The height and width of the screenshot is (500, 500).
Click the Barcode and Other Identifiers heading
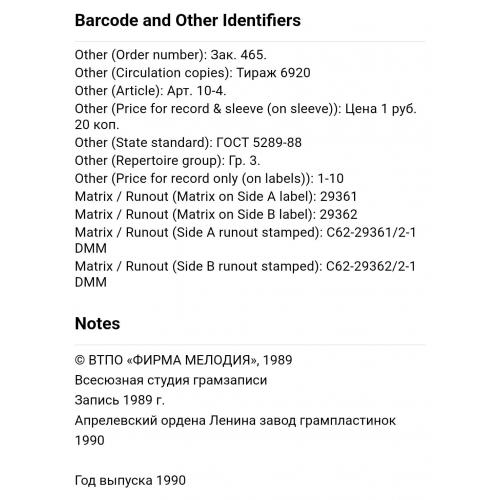click(x=188, y=20)
